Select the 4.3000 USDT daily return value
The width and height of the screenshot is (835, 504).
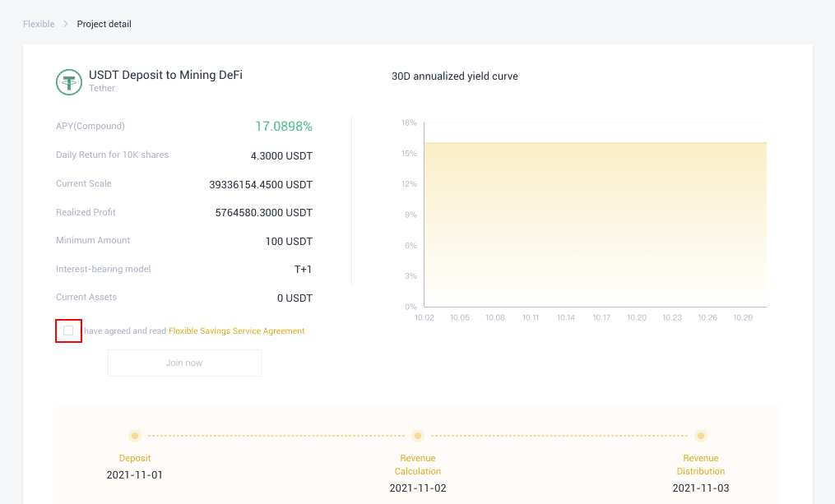pos(281,156)
